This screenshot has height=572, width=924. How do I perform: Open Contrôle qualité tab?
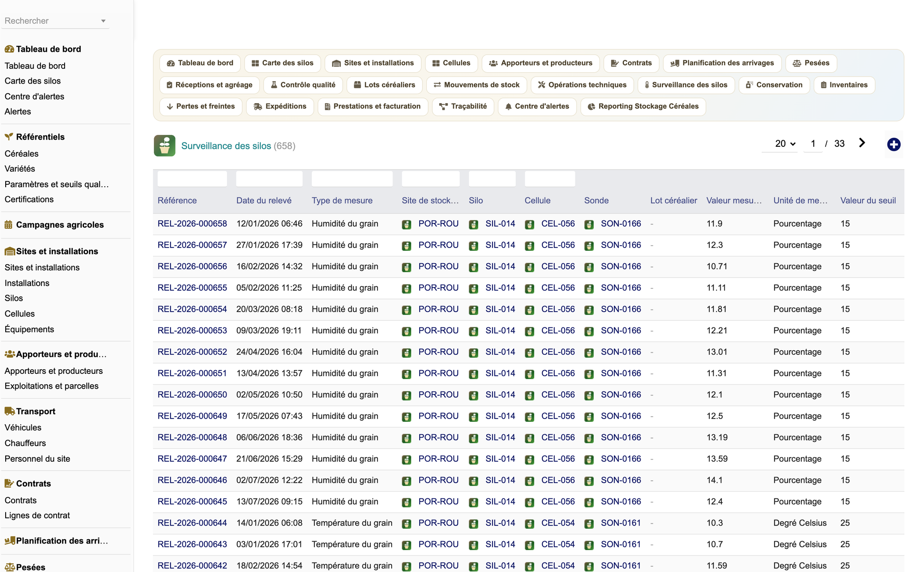pos(303,85)
